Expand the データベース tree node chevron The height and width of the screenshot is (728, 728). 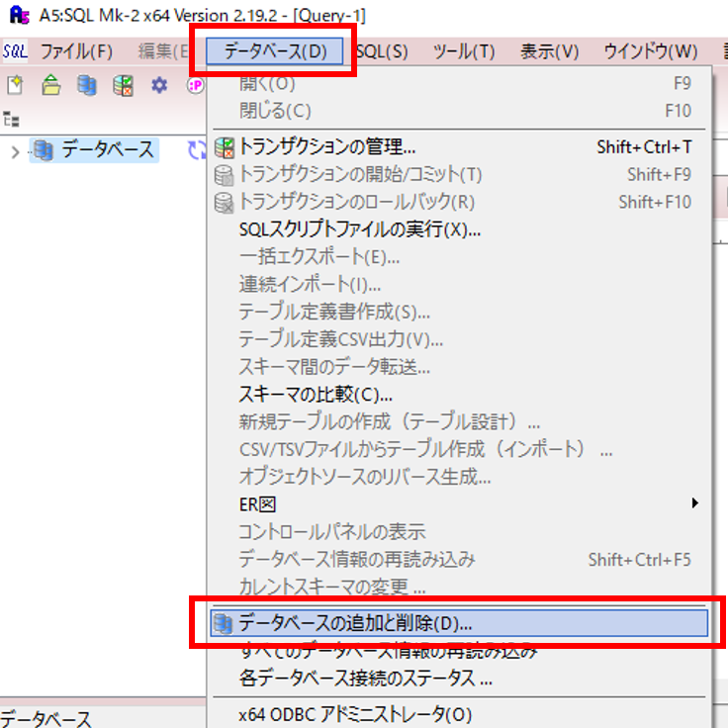tap(15, 151)
